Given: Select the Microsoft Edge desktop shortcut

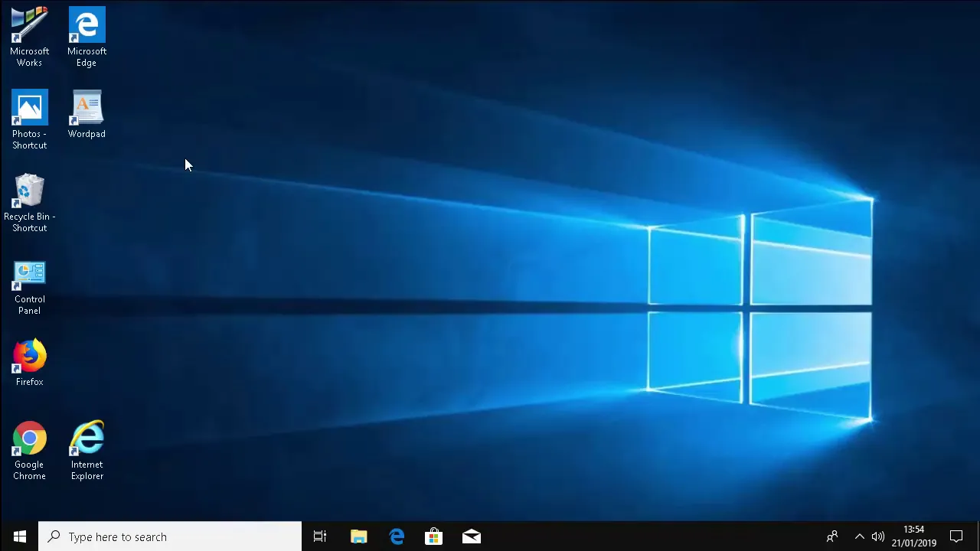Looking at the screenshot, I should click(87, 37).
